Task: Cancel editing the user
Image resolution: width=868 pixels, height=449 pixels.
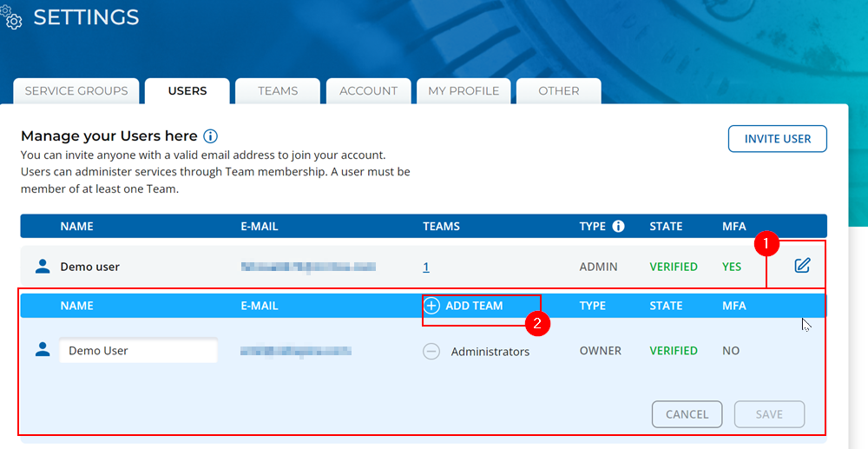Action: click(x=687, y=414)
